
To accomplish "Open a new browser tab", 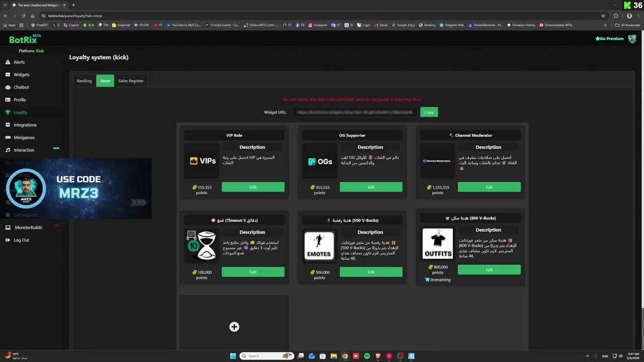I will [x=73, y=5].
